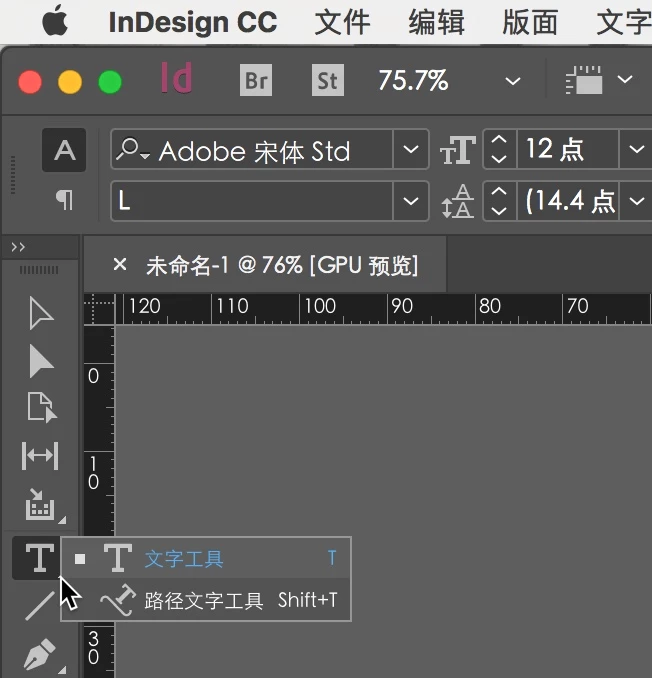The image size is (652, 678).
Task: Expand the font family dropdown
Action: pos(411,149)
